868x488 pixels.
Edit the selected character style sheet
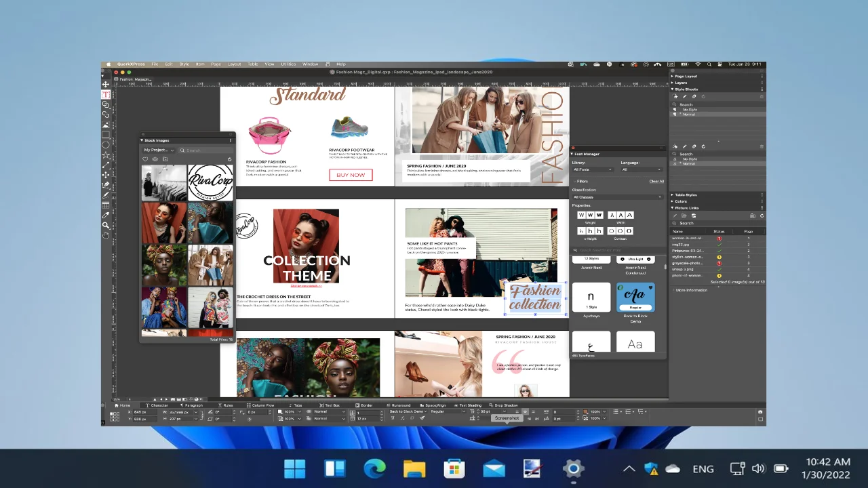coord(684,146)
